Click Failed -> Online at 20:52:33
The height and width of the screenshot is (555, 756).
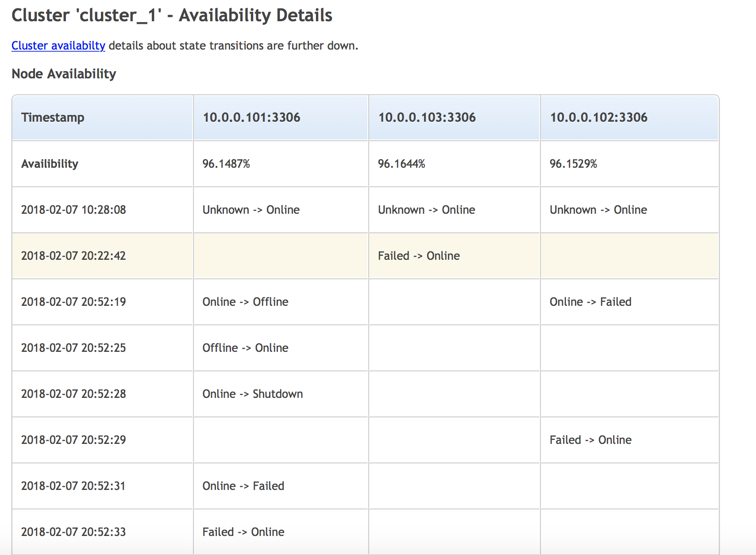point(243,532)
